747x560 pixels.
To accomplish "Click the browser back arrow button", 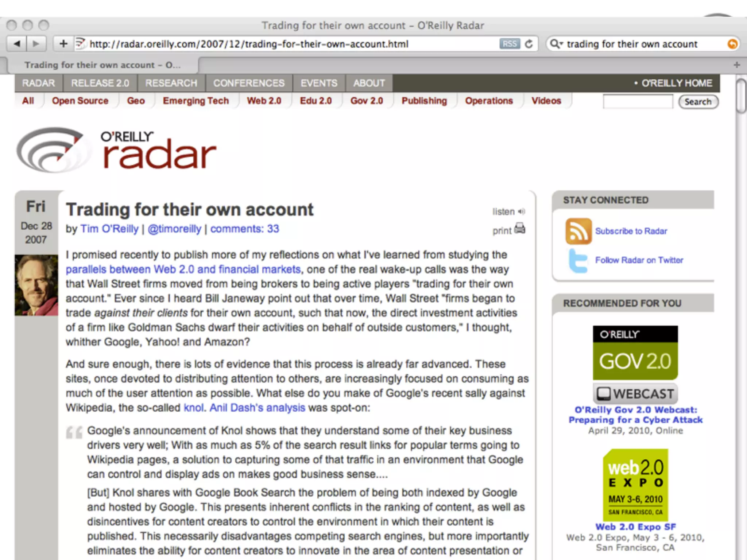I will [x=17, y=44].
